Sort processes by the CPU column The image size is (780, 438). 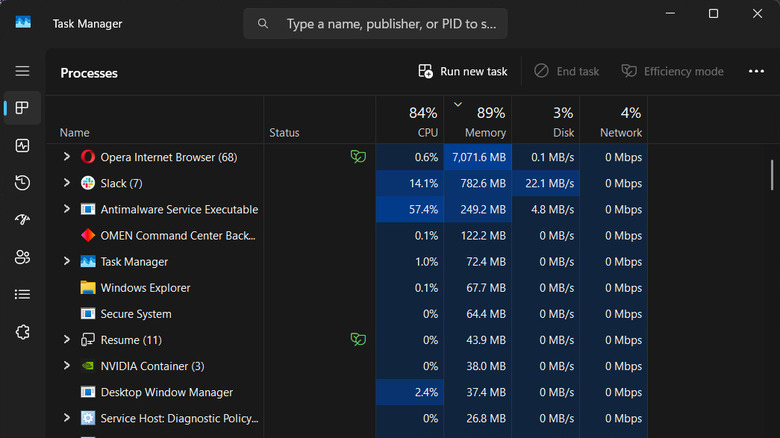point(410,121)
